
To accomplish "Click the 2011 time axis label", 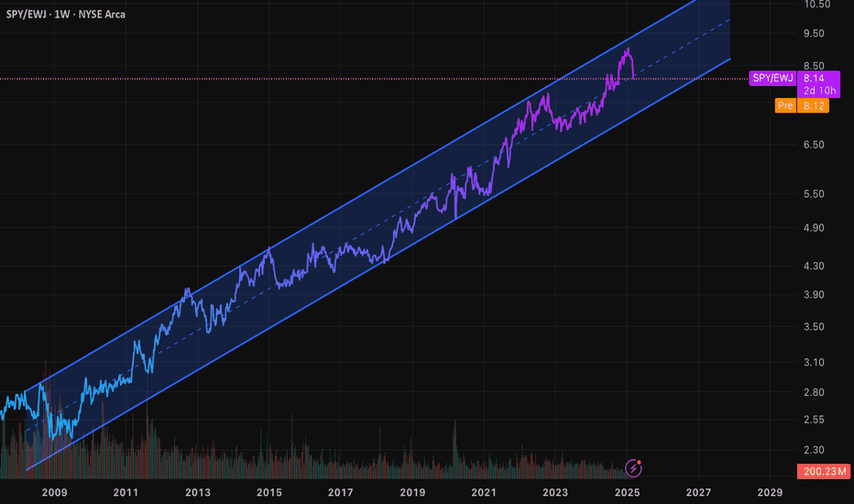I will pyautogui.click(x=126, y=493).
